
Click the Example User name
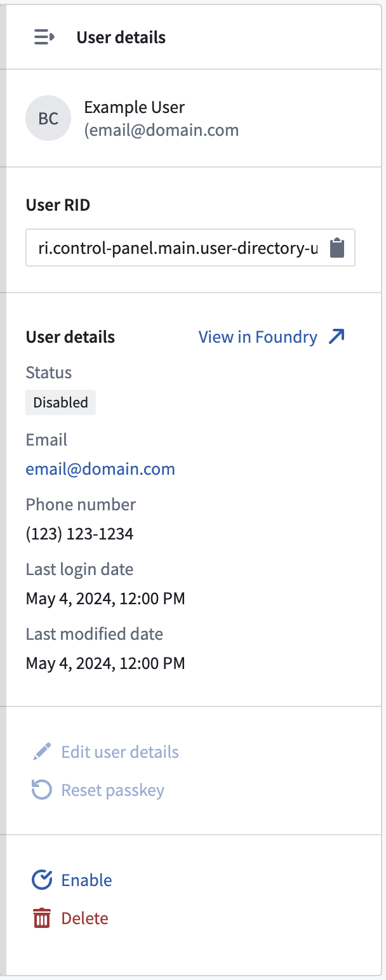point(135,107)
